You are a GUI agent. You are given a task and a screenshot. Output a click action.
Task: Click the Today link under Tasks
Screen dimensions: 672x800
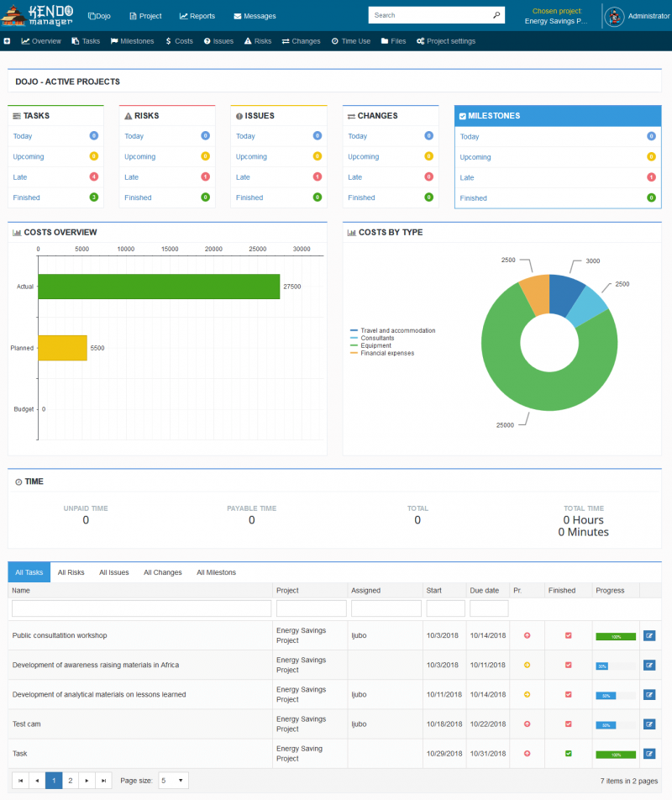pos(23,136)
